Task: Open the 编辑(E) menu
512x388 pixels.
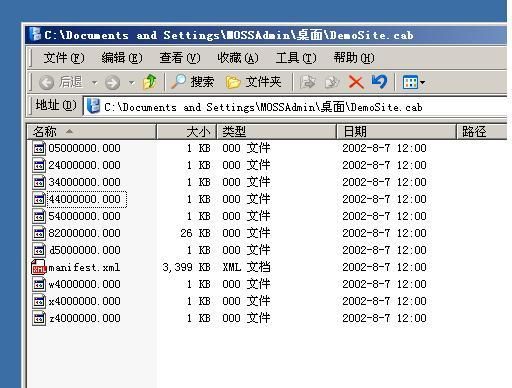Action: point(122,58)
